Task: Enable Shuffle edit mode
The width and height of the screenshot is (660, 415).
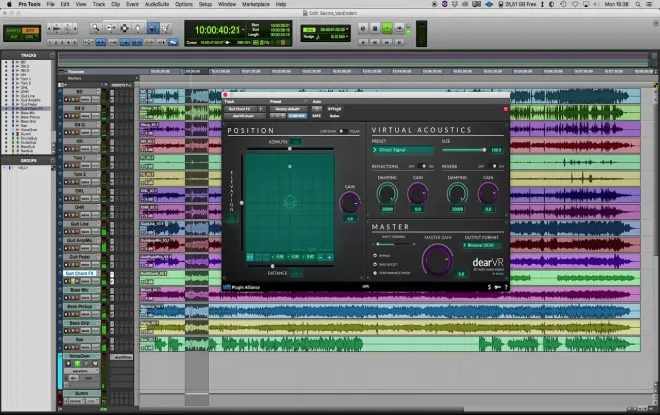Action: [x=13, y=31]
